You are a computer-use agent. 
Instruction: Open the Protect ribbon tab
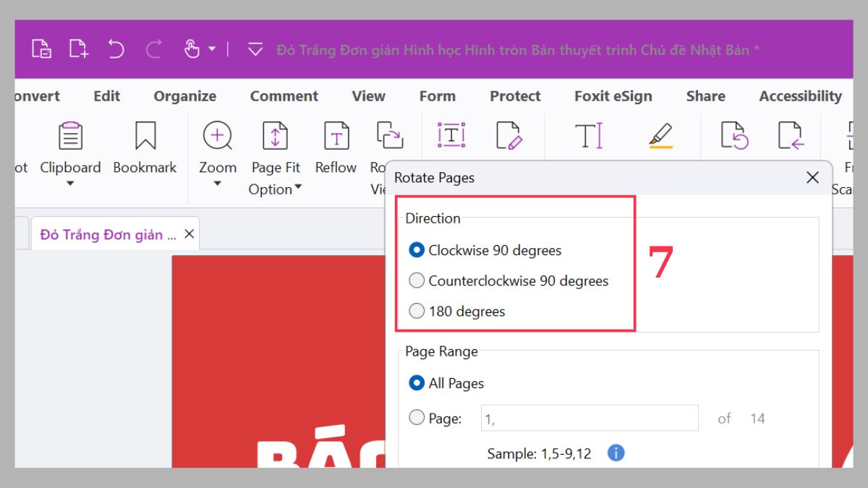point(514,95)
